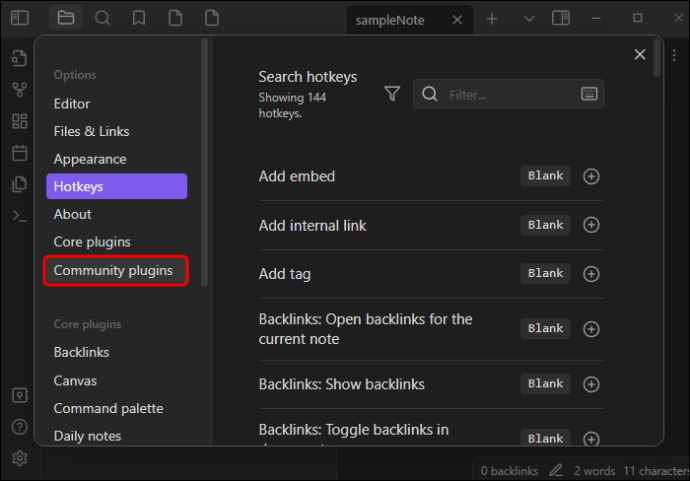690x481 pixels.
Task: Open command palette icon in ribbon
Action: click(x=19, y=216)
